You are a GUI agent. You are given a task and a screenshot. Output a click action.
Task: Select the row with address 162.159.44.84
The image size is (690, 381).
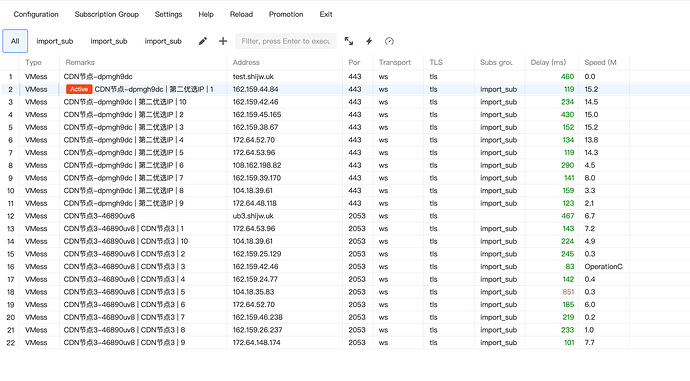315,89
